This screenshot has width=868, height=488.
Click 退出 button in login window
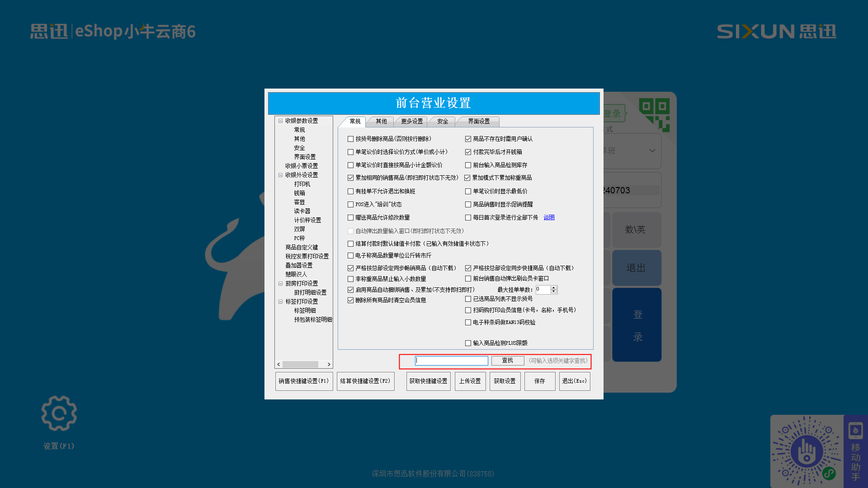637,267
